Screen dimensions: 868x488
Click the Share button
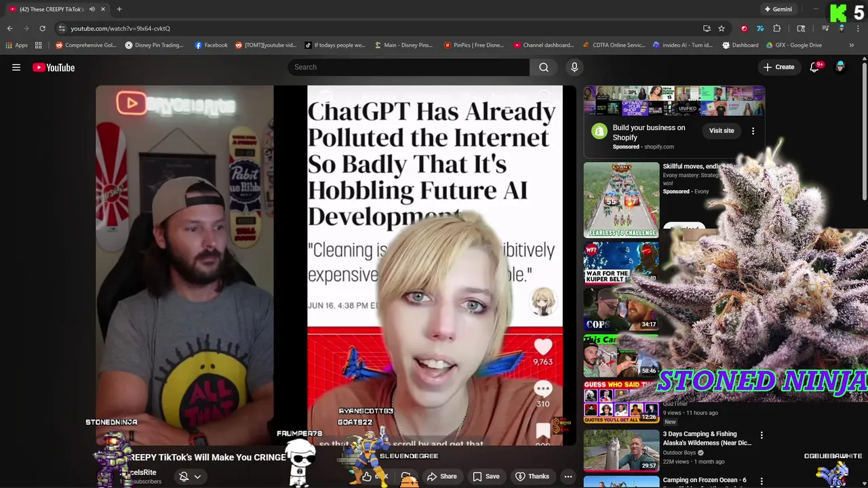click(x=441, y=476)
